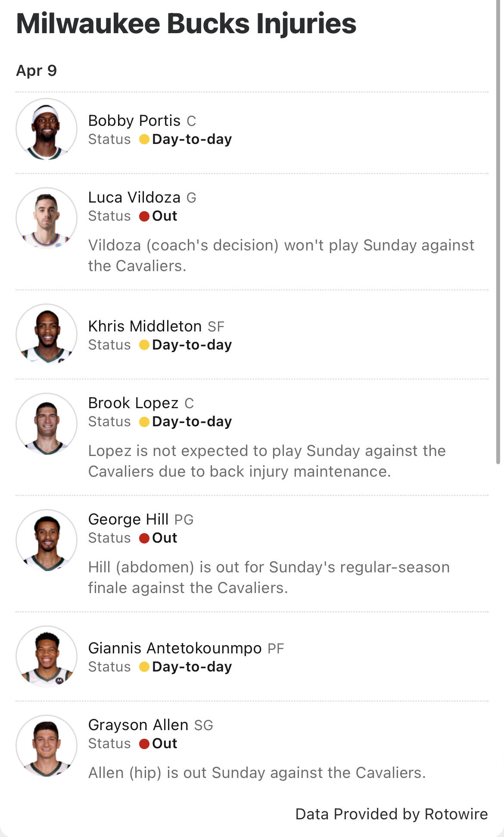Click Bobby Portis player headshot
This screenshot has height=837, width=504.
click(47, 129)
